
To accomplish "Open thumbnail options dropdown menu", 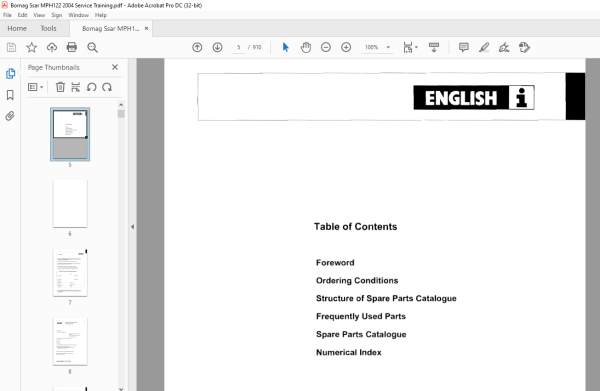I will pyautogui.click(x=36, y=87).
